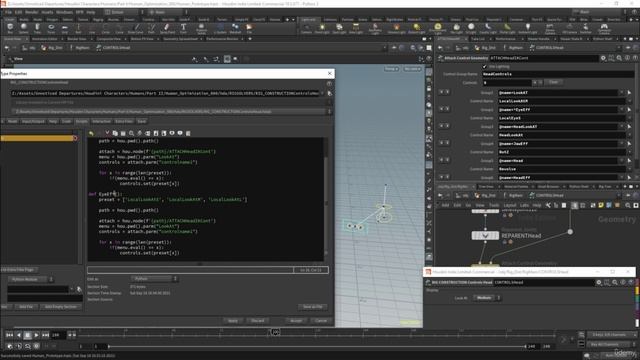Select the Grid shelf tool
The width and height of the screenshot is (640, 360).
coord(64,28)
